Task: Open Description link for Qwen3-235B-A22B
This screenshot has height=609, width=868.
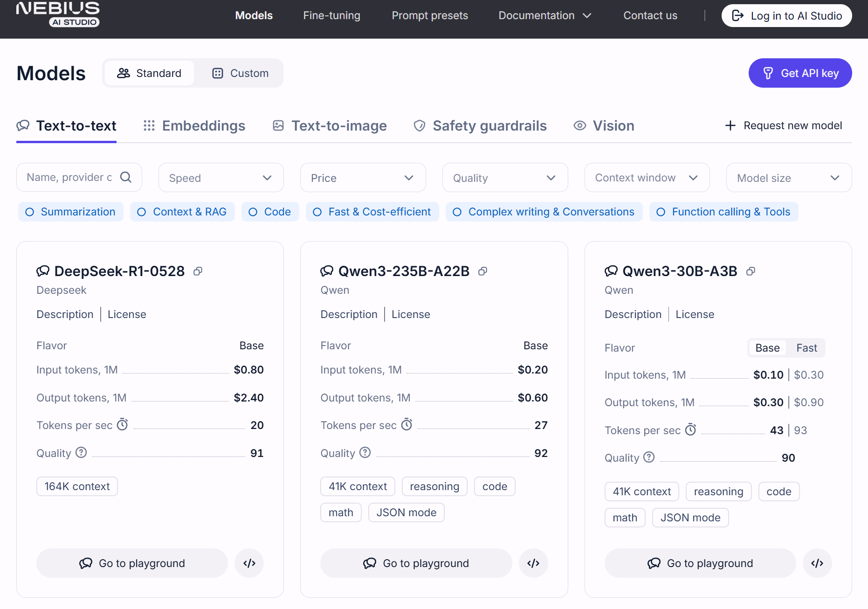Action: click(349, 314)
